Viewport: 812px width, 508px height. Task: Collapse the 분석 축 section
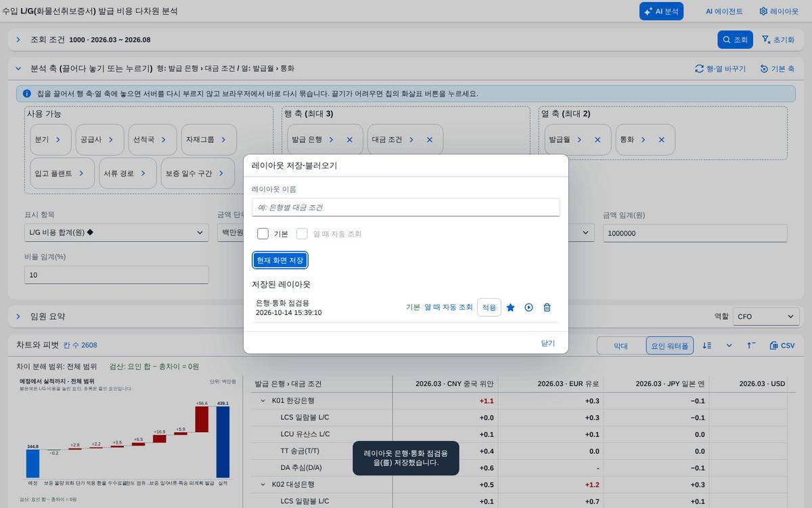18,68
